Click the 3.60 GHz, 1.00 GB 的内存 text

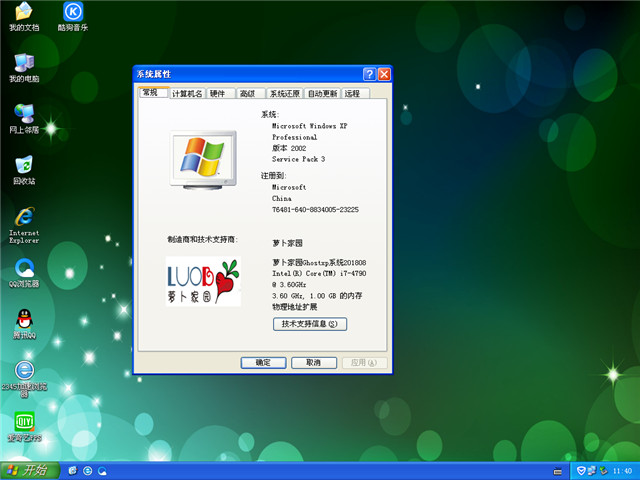tap(317, 296)
